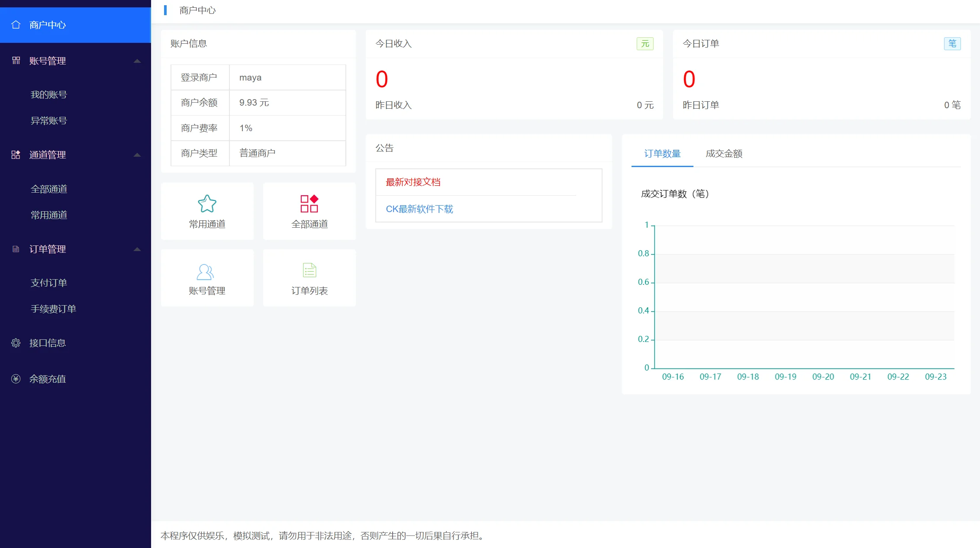
Task: Click the star icon for 常用通道
Action: [207, 203]
